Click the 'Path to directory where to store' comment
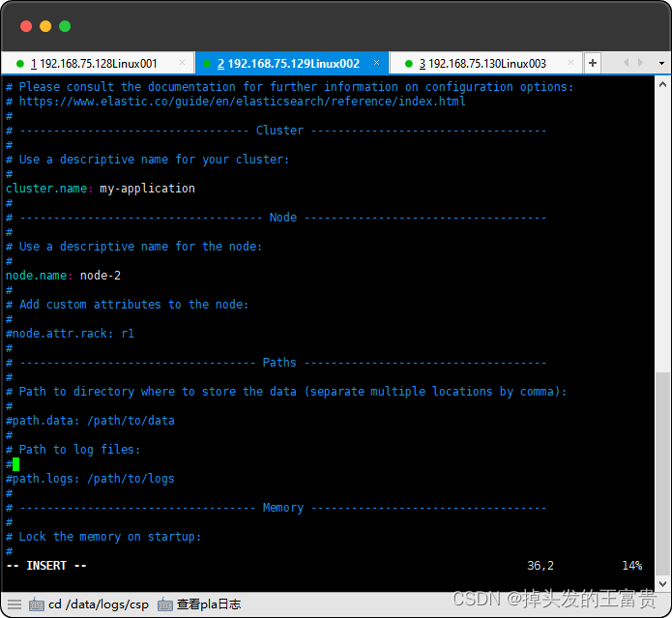 286,392
